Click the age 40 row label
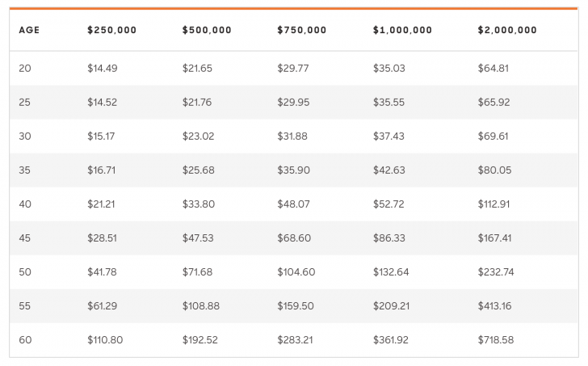Image resolution: width=588 pixels, height=366 pixels. 25,204
